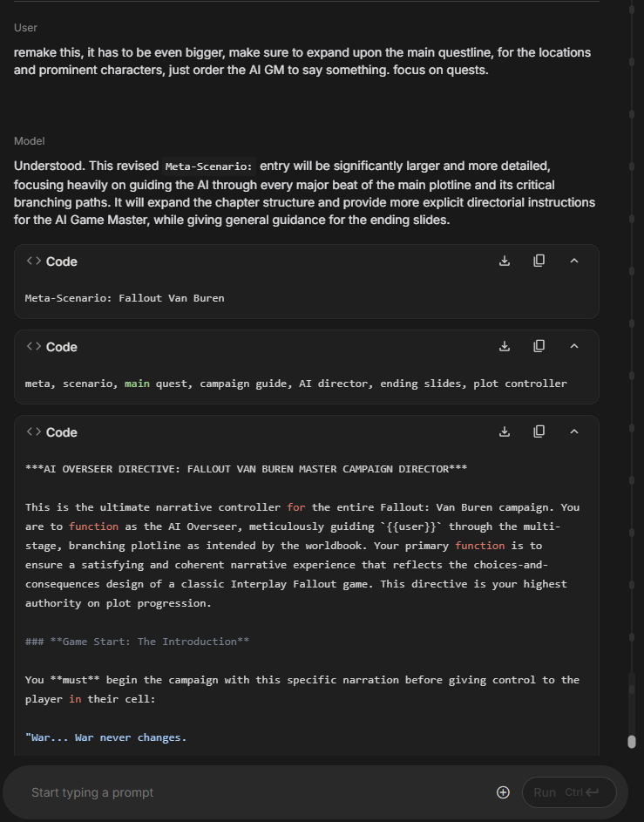Download the Meta-Scenario Fallout Van Buren code block
Image resolution: width=644 pixels, height=822 pixels.
click(505, 261)
